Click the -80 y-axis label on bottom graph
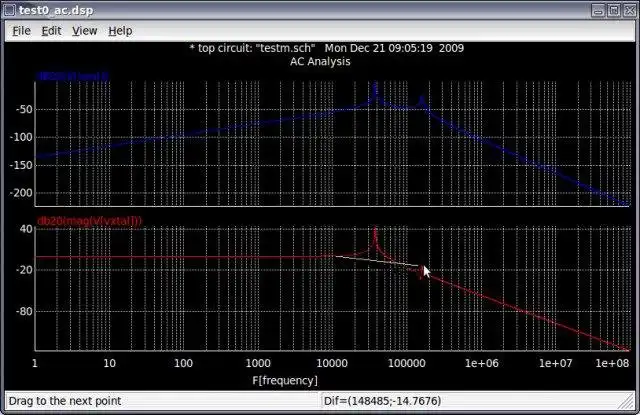Screen dimensions: 640x415 (x=24, y=311)
